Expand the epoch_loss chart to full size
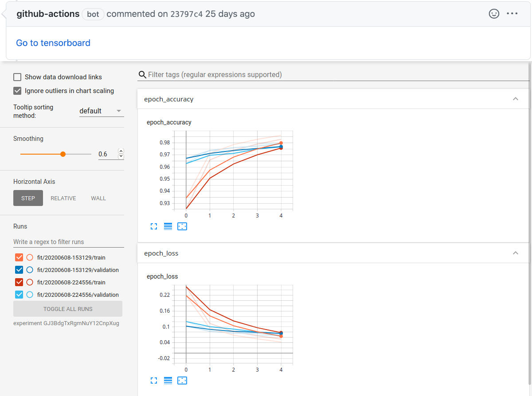This screenshot has height=396, width=532. 154,380
